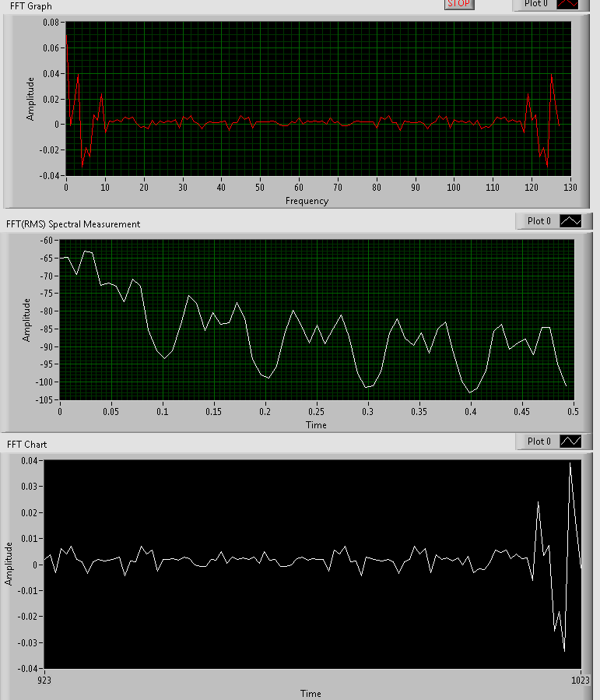Select the Frequency x-axis label
Image resolution: width=600 pixels, height=700 pixels.
(x=307, y=201)
